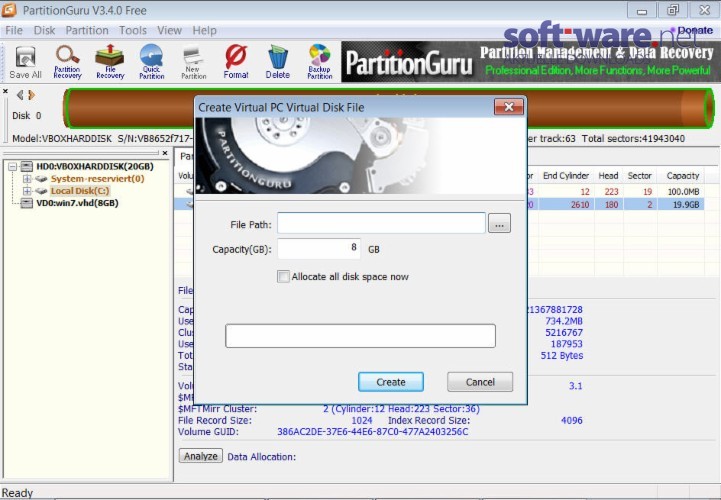Open the Help menu
The image size is (721, 500).
pos(204,30)
